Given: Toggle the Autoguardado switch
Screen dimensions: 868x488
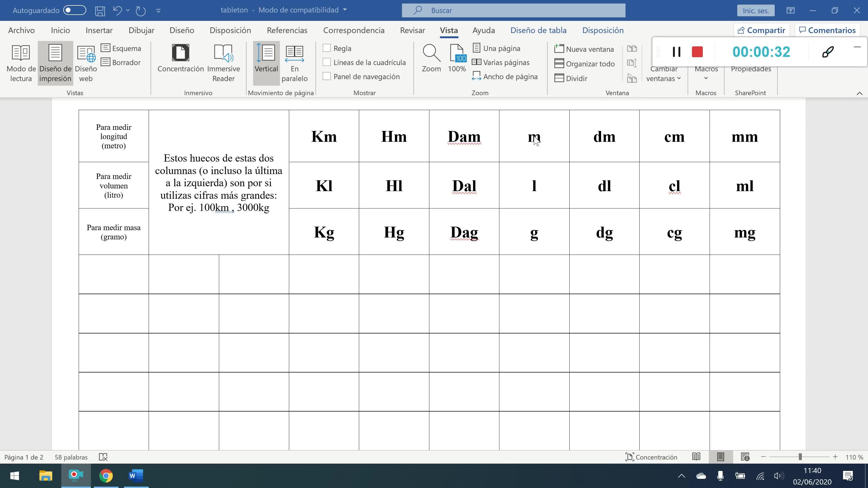Looking at the screenshot, I should [75, 11].
